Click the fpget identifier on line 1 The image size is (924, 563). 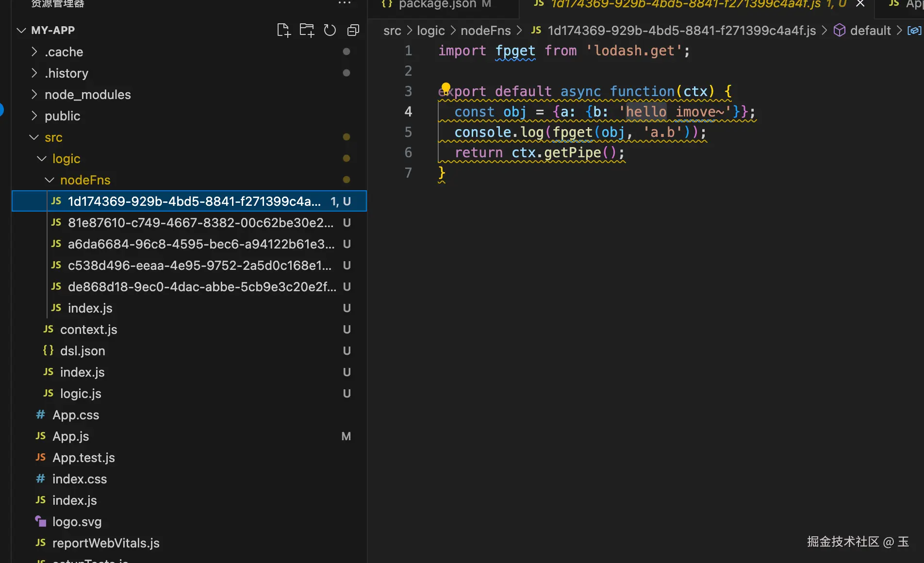515,50
